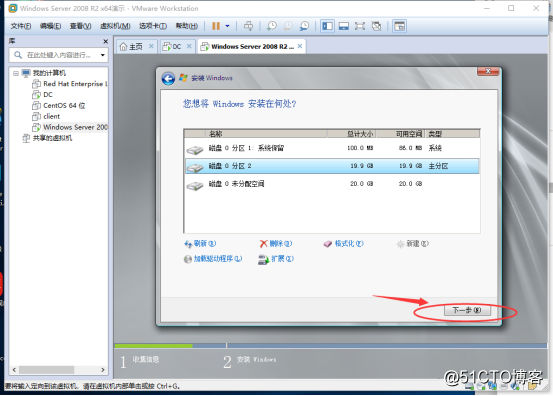
Task: Close the library panel
Action: [x=105, y=41]
